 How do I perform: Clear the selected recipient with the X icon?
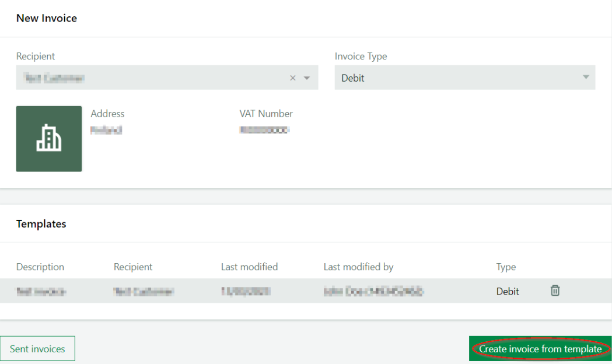point(293,78)
